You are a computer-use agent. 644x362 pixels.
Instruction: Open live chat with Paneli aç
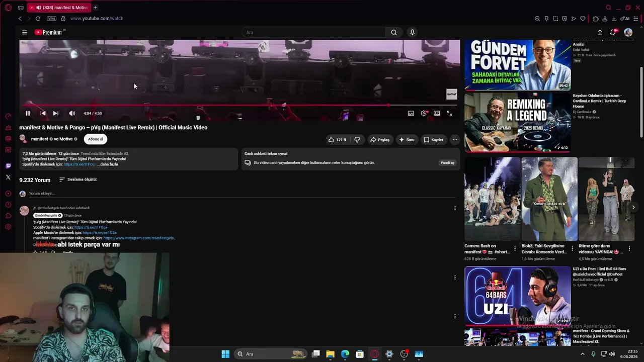447,163
